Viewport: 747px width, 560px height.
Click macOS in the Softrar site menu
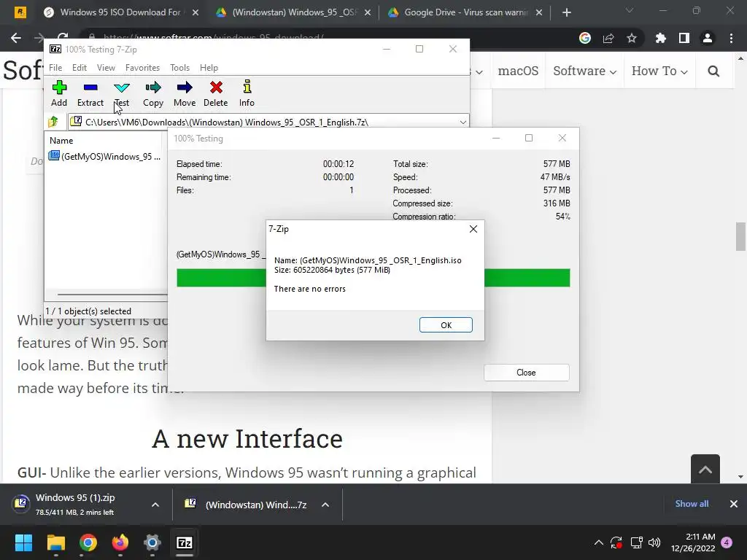[518, 71]
